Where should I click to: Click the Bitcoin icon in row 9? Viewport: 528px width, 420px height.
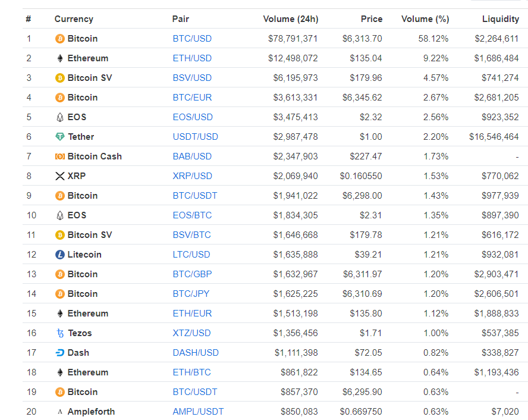point(59,196)
